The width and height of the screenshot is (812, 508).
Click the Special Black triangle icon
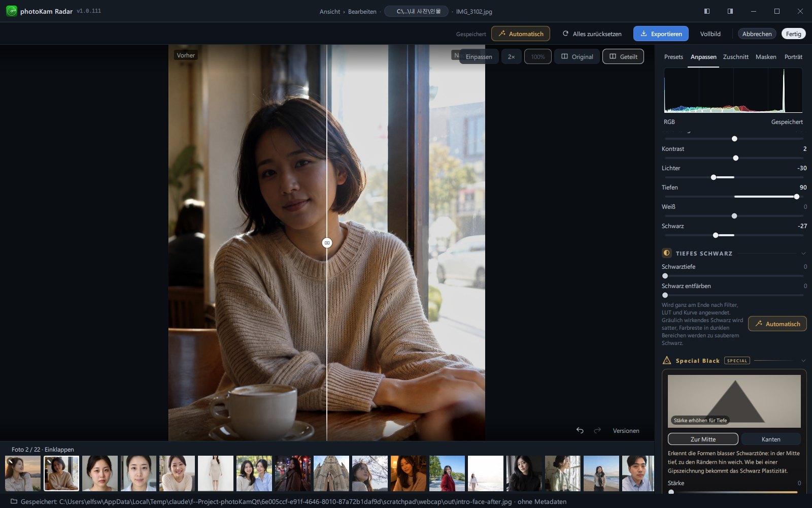pyautogui.click(x=667, y=360)
